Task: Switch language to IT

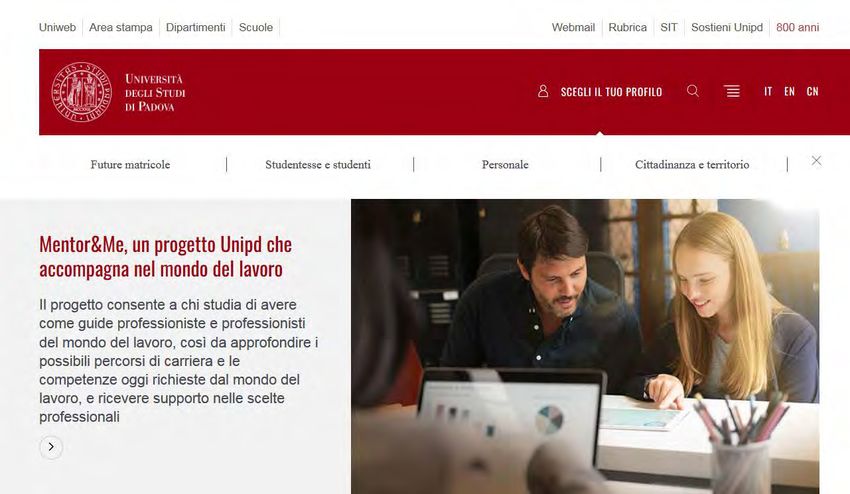Action: [768, 91]
